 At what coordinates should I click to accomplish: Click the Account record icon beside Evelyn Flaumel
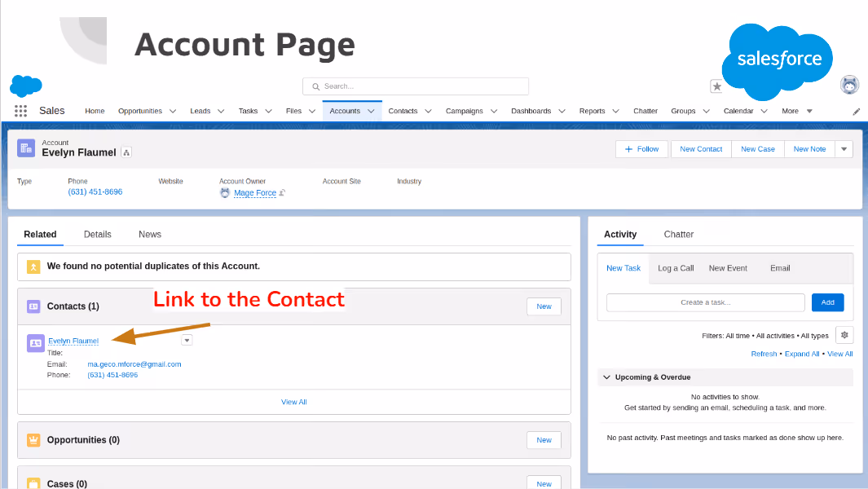coord(26,148)
